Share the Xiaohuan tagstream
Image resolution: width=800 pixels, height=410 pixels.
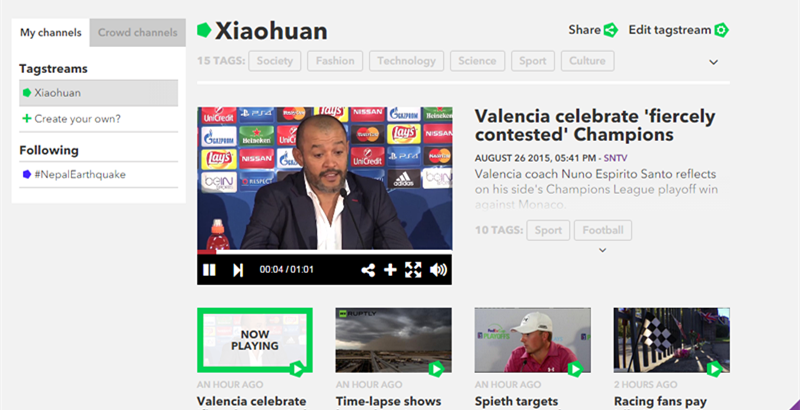pyautogui.click(x=593, y=30)
